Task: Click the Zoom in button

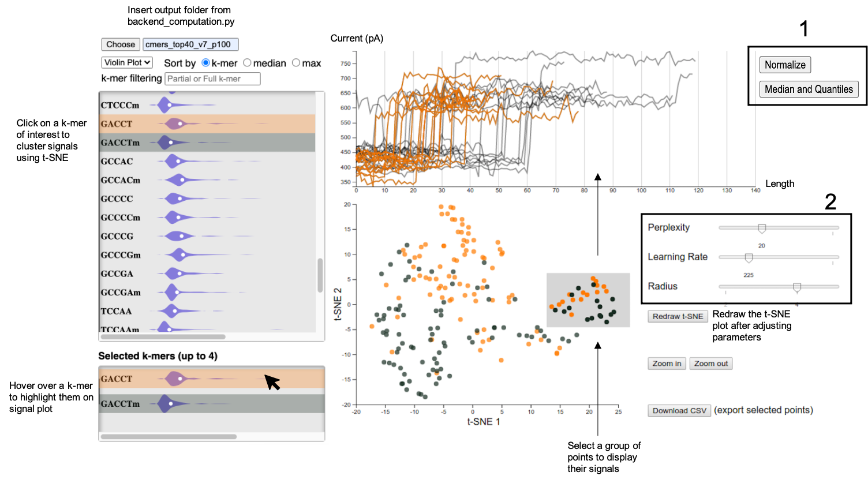Action: click(x=667, y=364)
